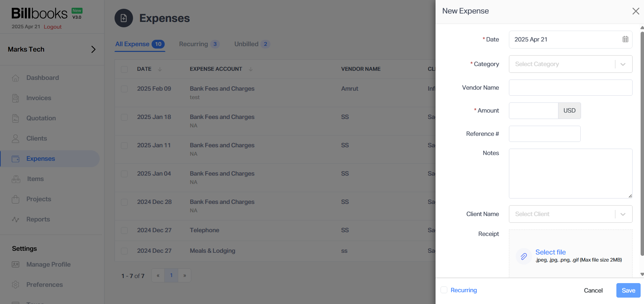Screen dimensions: 644x304
Task: Select the Items icon in the left panel
Action: pyautogui.click(x=15, y=179)
